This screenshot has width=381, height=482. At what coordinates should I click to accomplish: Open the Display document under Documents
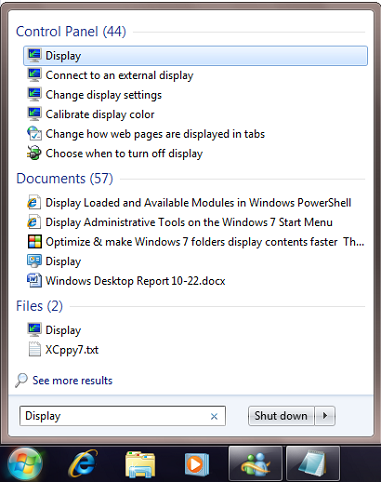(x=63, y=262)
